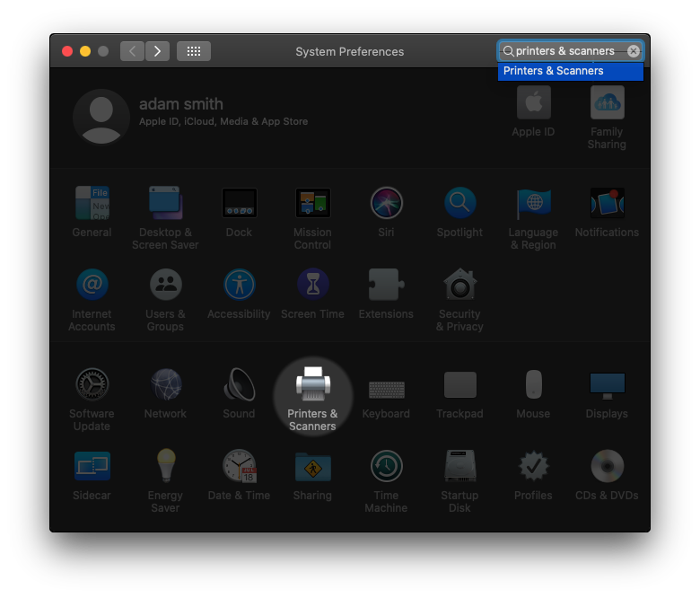Click 'Apple ID, iCloud, Media & App Store' text

223,121
